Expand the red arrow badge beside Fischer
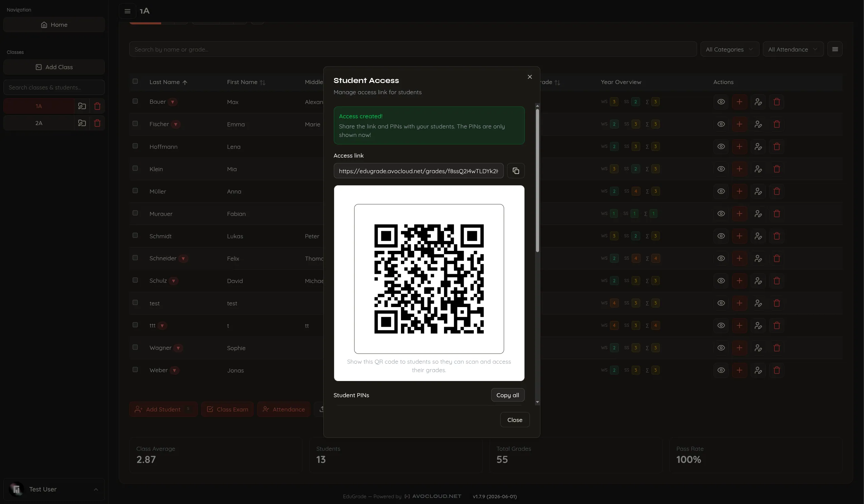The height and width of the screenshot is (504, 864). 175,124
